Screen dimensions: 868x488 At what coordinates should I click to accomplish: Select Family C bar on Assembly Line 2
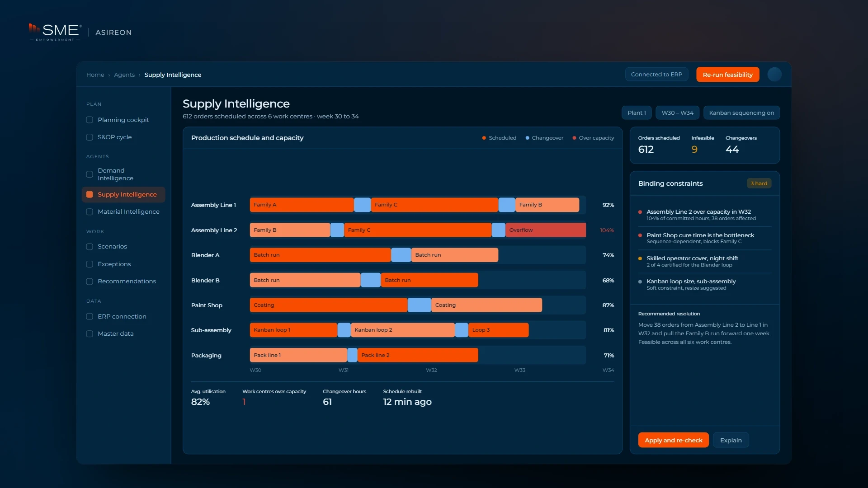(418, 230)
